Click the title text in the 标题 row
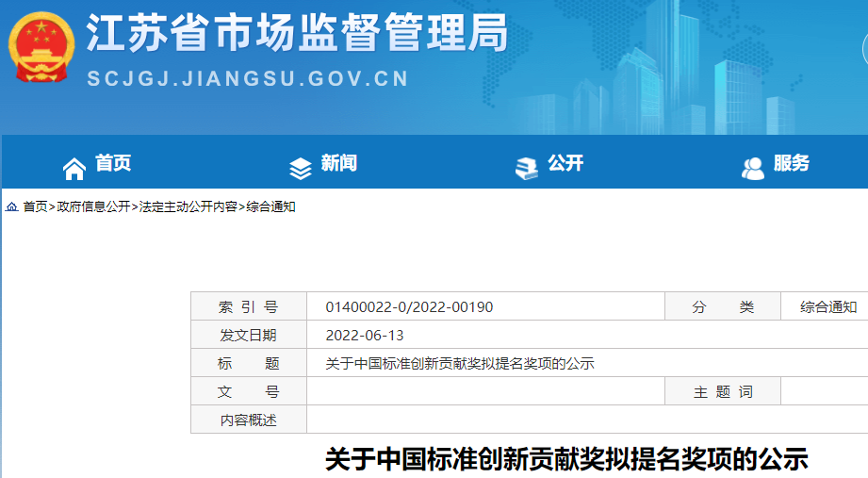Viewport: 868px width, 478px height. point(460,364)
